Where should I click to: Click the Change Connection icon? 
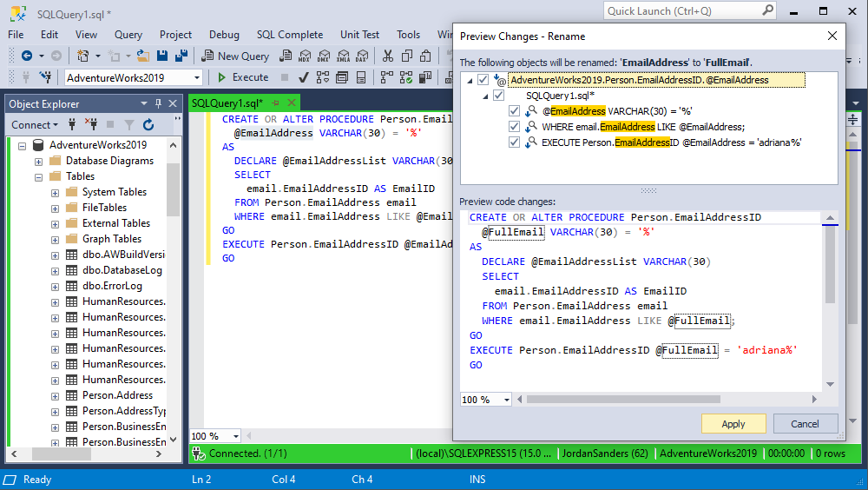pos(46,77)
